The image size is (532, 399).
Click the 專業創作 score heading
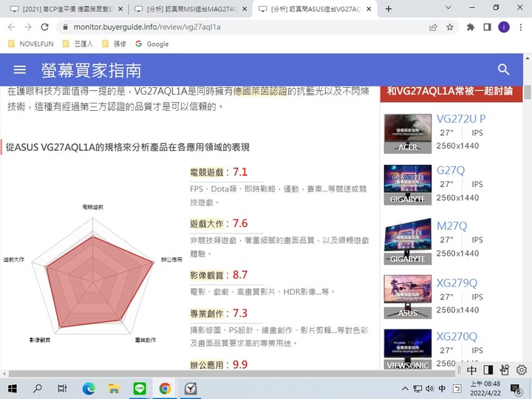(207, 313)
